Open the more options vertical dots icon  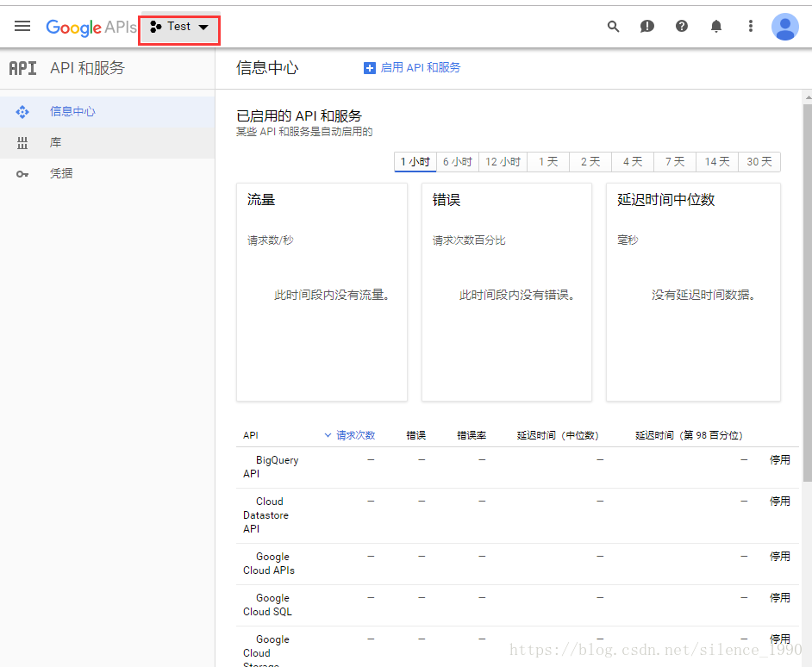coord(751,26)
